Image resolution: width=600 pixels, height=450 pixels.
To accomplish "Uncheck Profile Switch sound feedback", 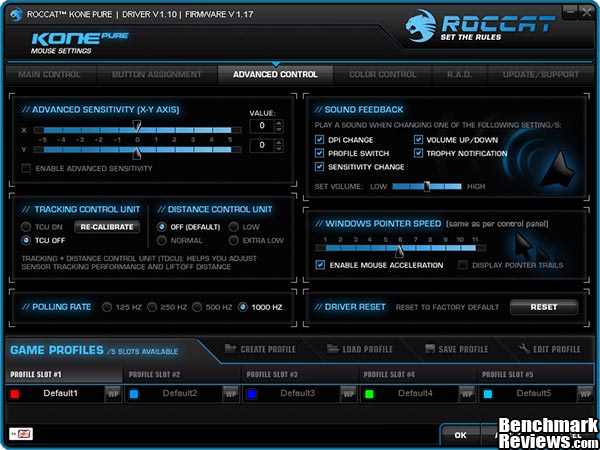I will tap(319, 153).
